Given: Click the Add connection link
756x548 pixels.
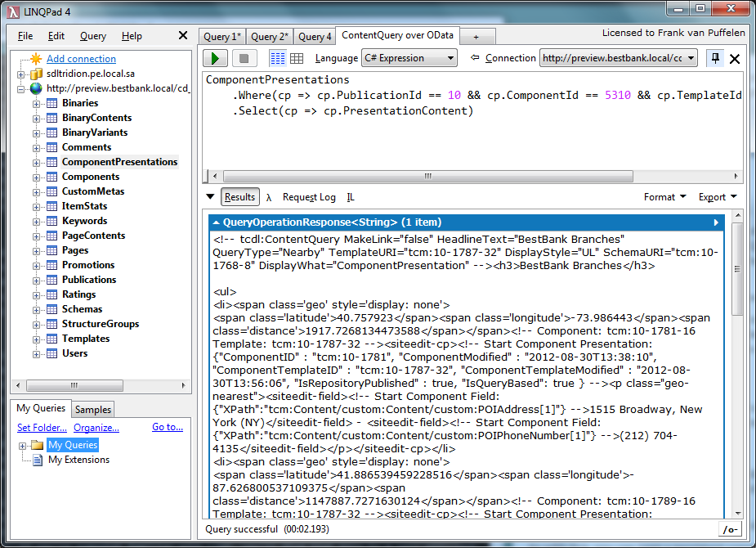Looking at the screenshot, I should coord(81,59).
